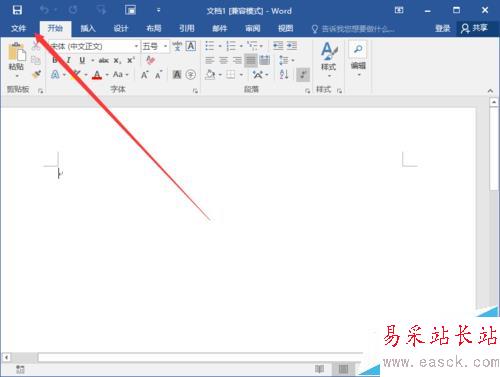Toggle superscript formatting
The image size is (500, 377).
(130, 60)
